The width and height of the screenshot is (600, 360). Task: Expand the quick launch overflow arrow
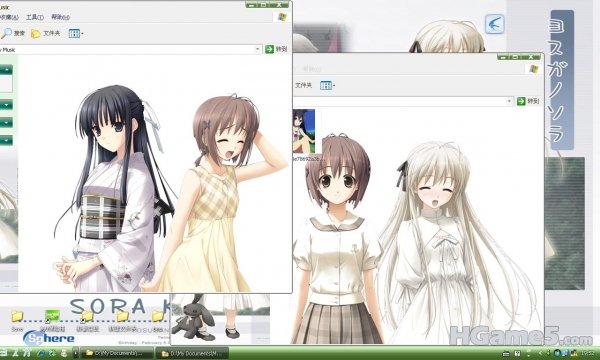click(x=75, y=353)
